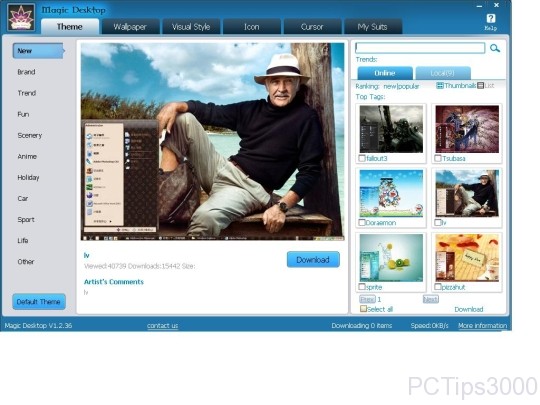Select the Local(9) tab
540x405 pixels.
[x=443, y=73]
